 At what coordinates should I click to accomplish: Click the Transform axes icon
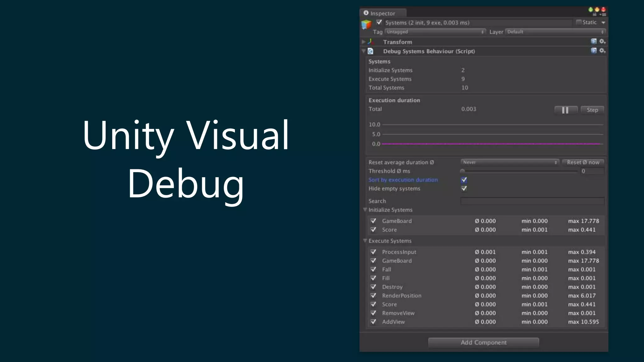point(371,41)
